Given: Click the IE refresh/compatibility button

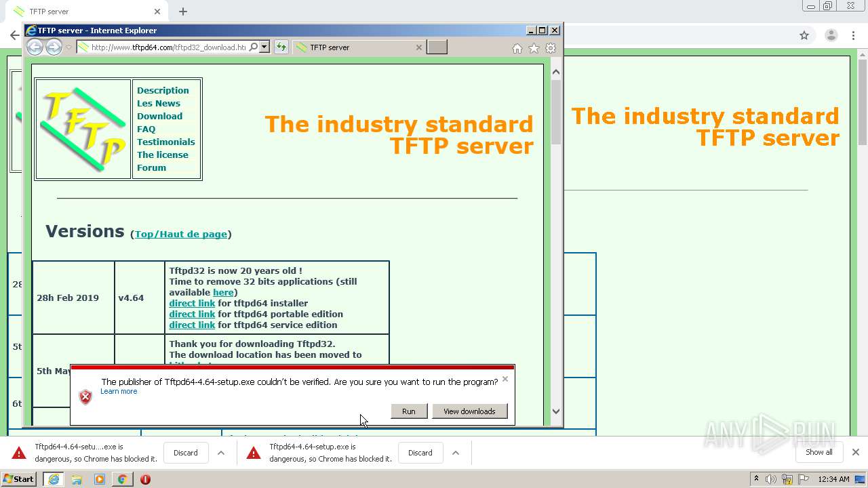Looking at the screenshot, I should pyautogui.click(x=281, y=47).
